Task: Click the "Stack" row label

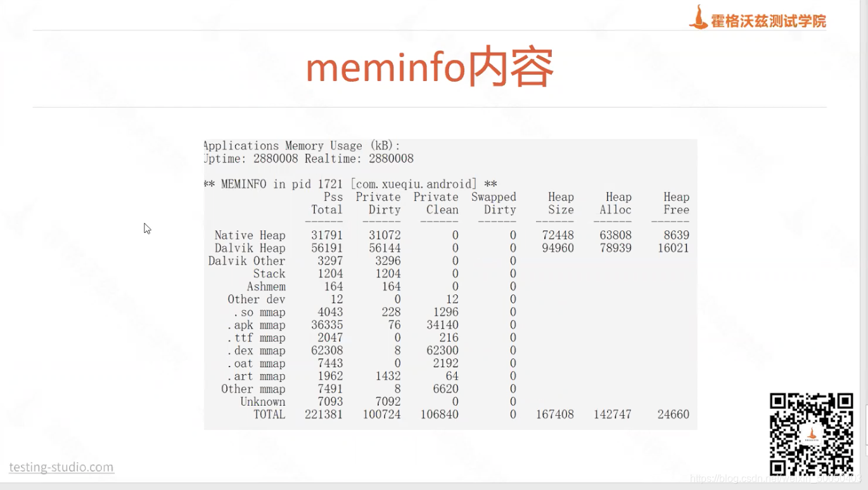Action: 269,273
